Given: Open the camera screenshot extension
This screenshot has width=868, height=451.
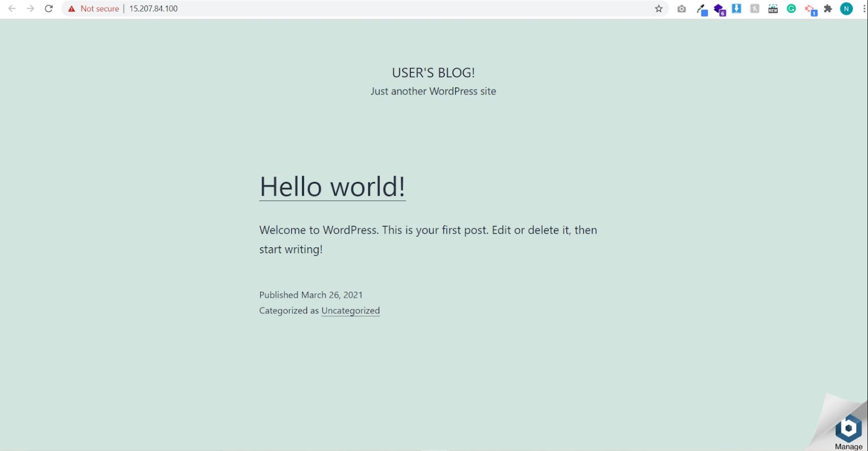Looking at the screenshot, I should pos(681,9).
